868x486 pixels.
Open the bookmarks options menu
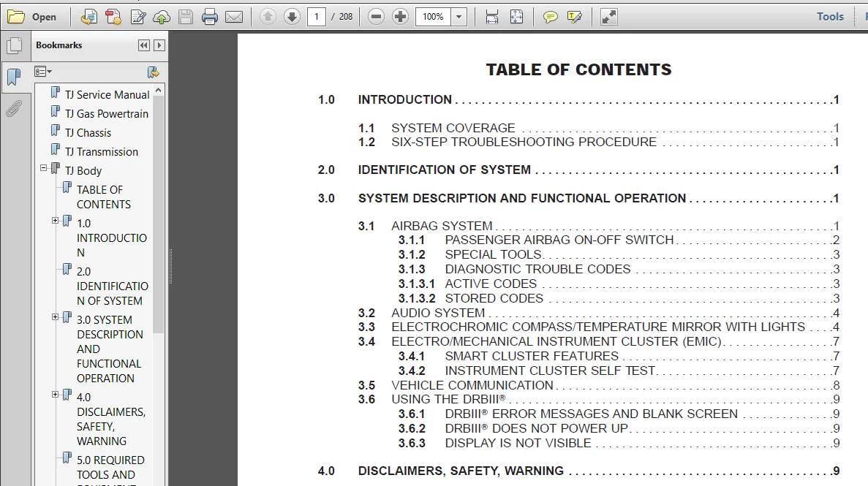[42, 72]
